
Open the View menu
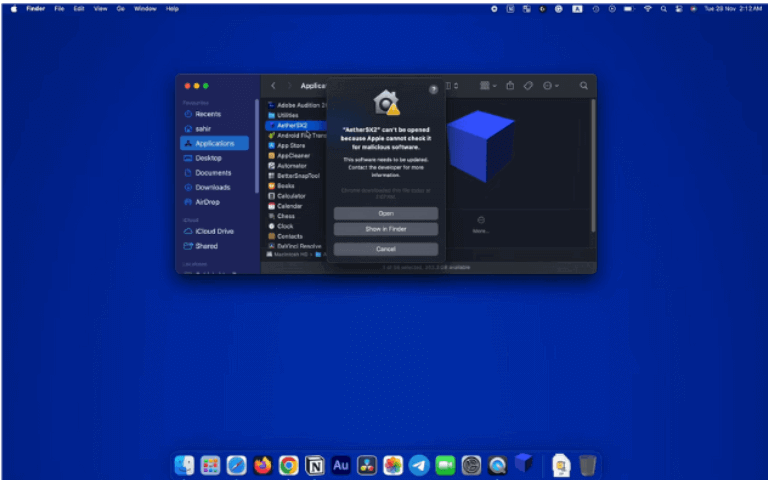click(100, 9)
